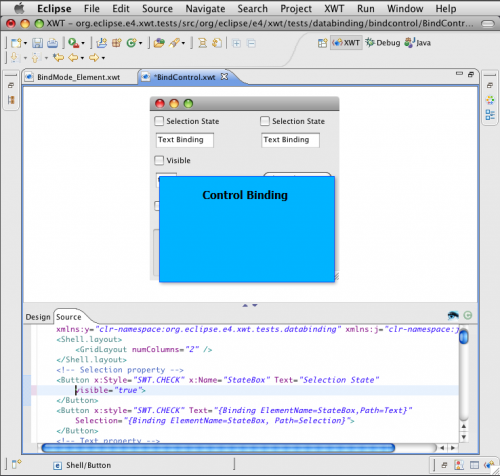Click the green refresh icon above source
500x476 pixels.
pos(468,315)
